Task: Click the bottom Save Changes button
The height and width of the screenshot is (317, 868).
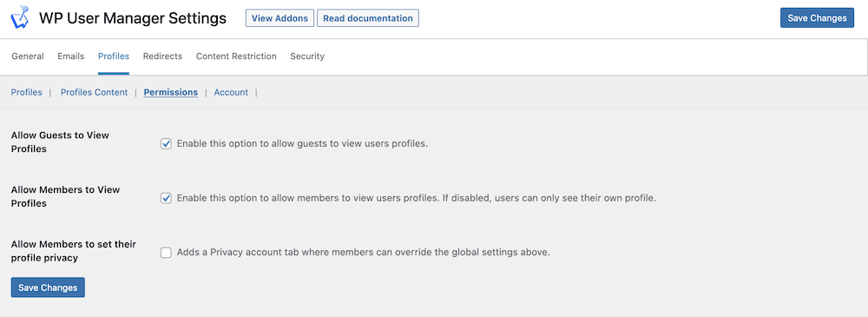Action: (48, 287)
